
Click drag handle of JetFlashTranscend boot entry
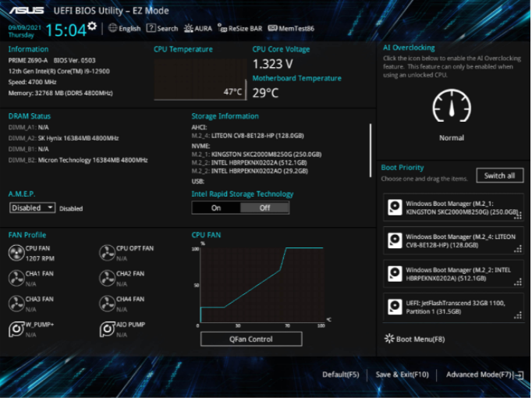518,315
